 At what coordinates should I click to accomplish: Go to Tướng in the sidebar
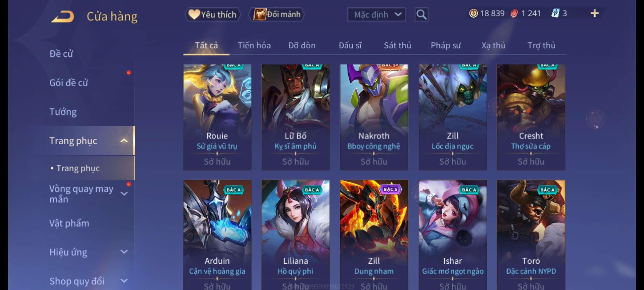[x=63, y=112]
